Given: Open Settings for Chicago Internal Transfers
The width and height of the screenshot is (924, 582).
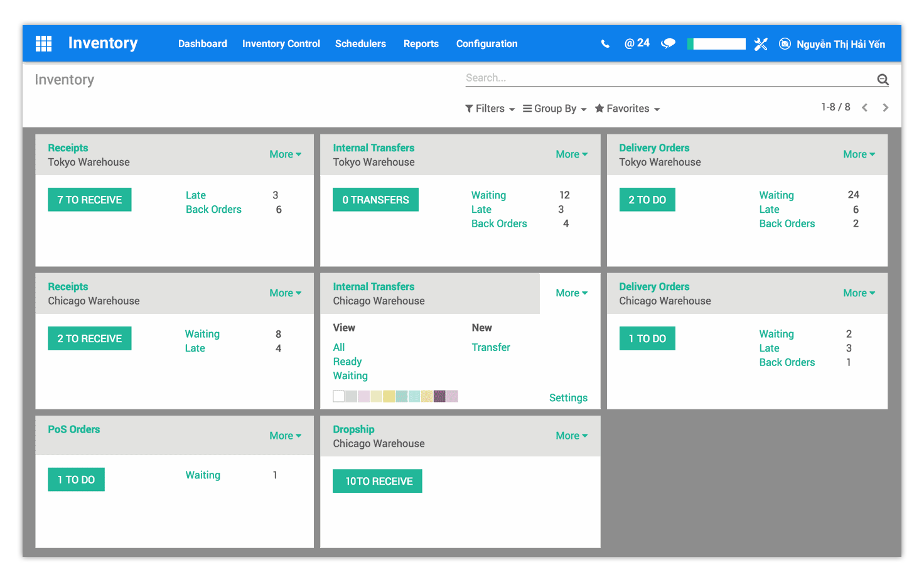Looking at the screenshot, I should point(567,397).
